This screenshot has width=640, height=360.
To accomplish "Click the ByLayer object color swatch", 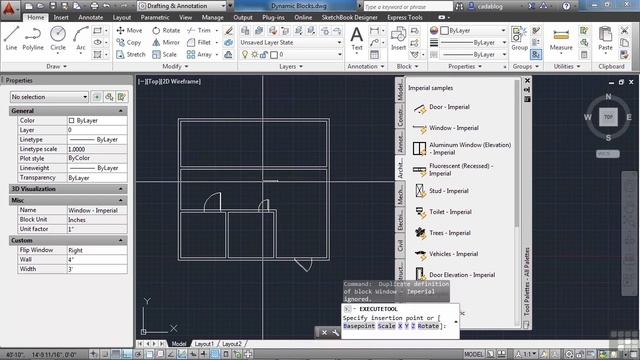I will [x=445, y=31].
